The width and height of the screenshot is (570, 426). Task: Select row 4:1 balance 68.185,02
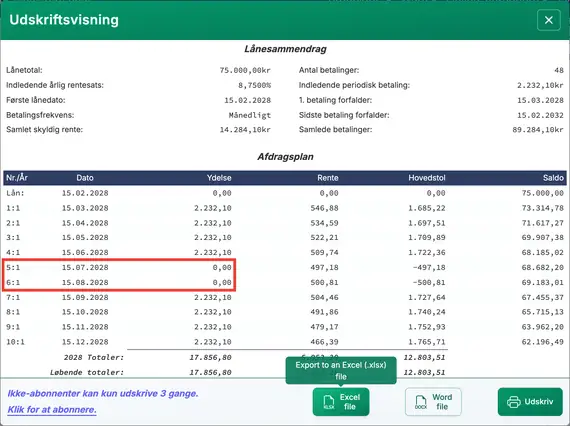pyautogui.click(x=543, y=252)
